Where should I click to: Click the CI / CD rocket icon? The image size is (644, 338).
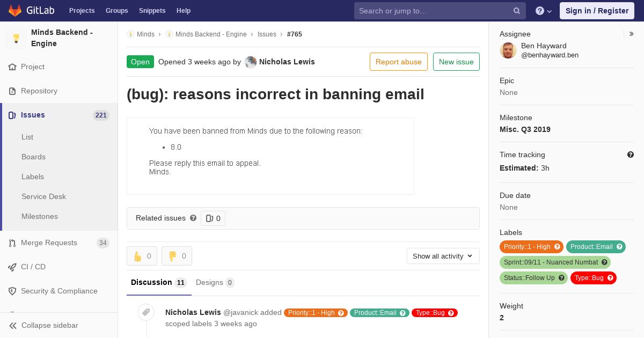(12, 267)
